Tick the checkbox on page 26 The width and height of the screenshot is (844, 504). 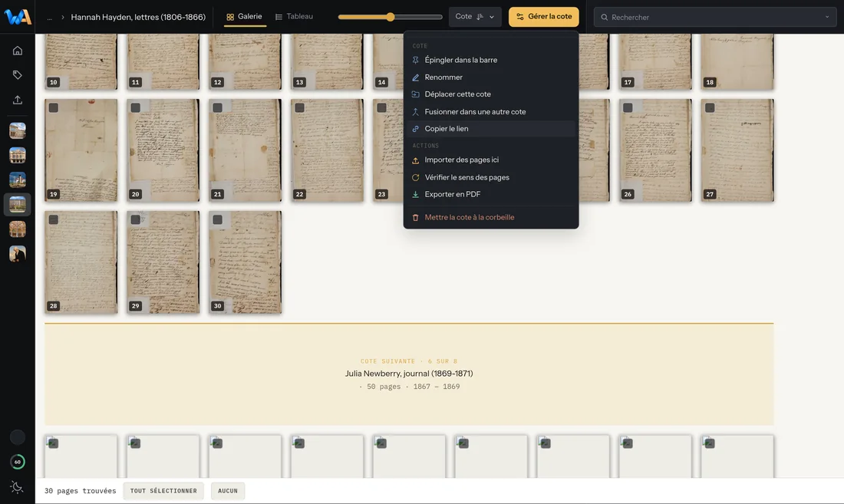coord(628,107)
